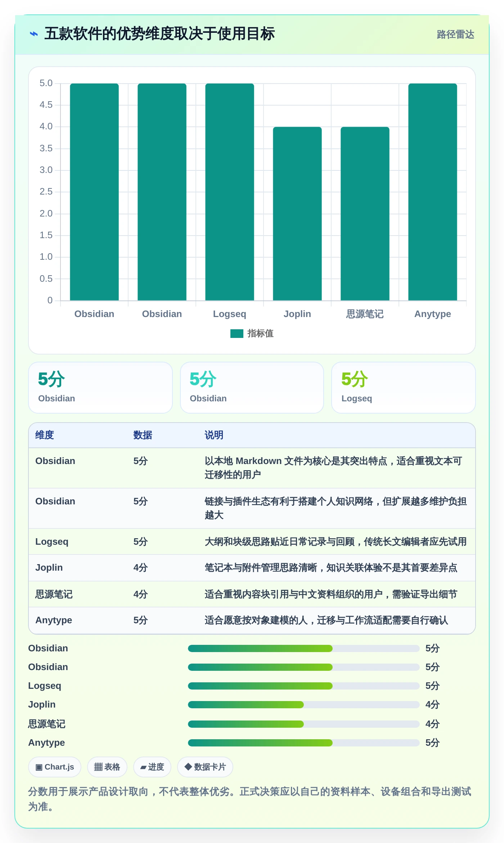
Task: Click the 适合愿意按对象建模 description text
Action: [326, 620]
